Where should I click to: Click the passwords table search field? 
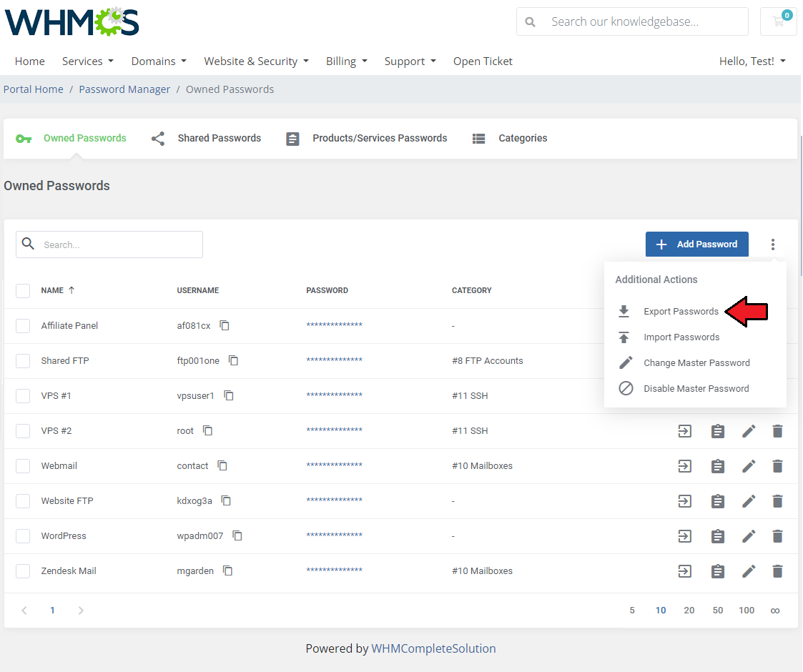point(109,244)
